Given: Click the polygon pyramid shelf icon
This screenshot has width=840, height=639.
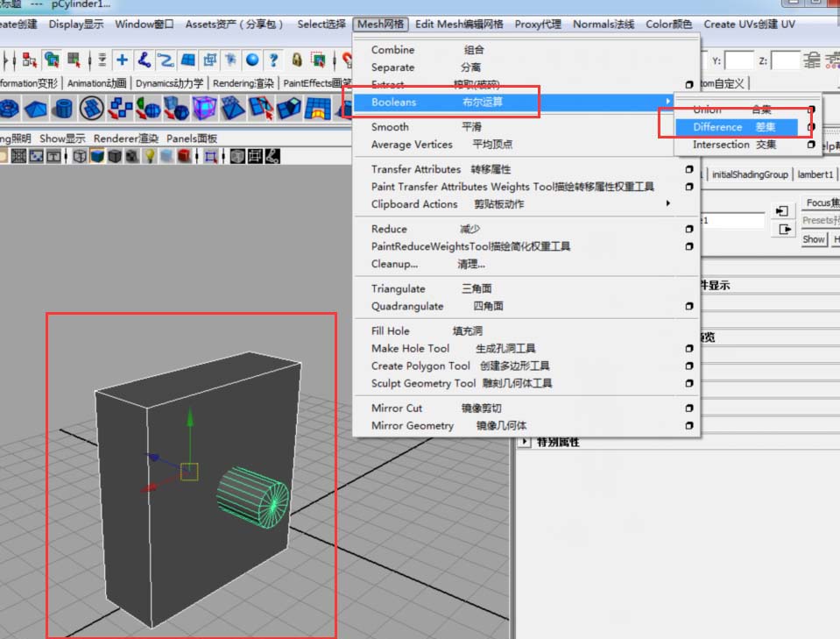Looking at the screenshot, I should [x=36, y=109].
